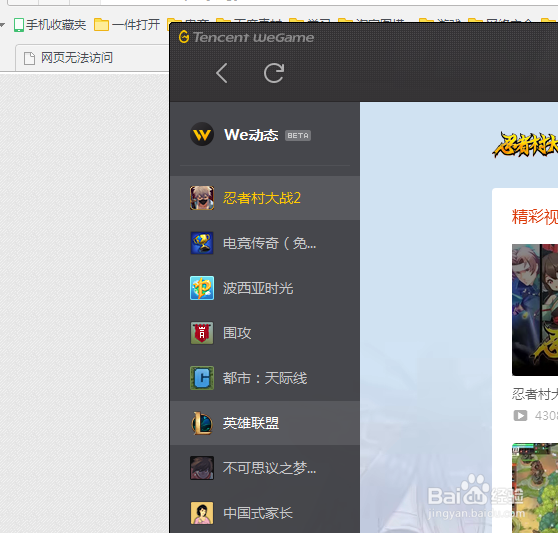
Task: Open the first 忍者村大战 video thumbnail
Action: (x=535, y=310)
